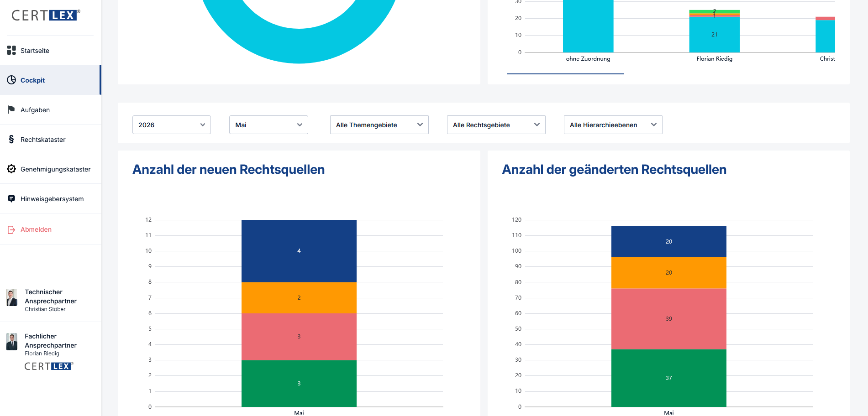Go to Rechtskataster menu item

coord(51,139)
